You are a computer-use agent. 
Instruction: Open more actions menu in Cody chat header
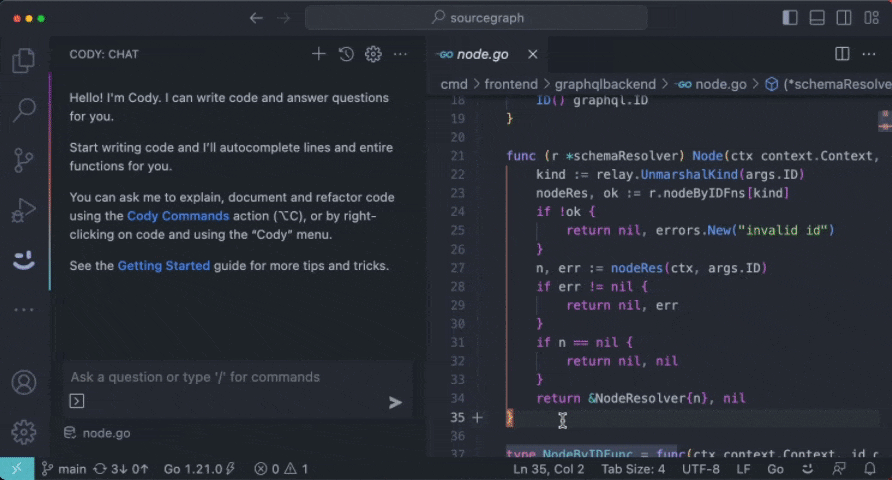(x=400, y=54)
